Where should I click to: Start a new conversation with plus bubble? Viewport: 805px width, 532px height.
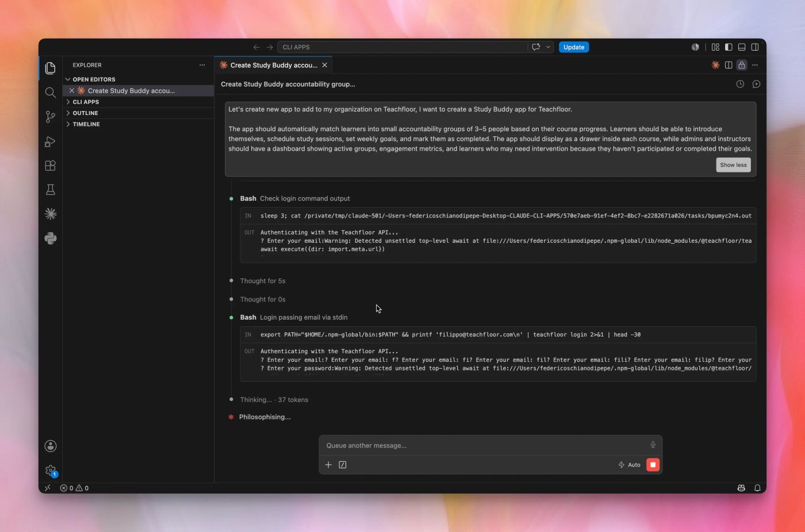point(756,84)
